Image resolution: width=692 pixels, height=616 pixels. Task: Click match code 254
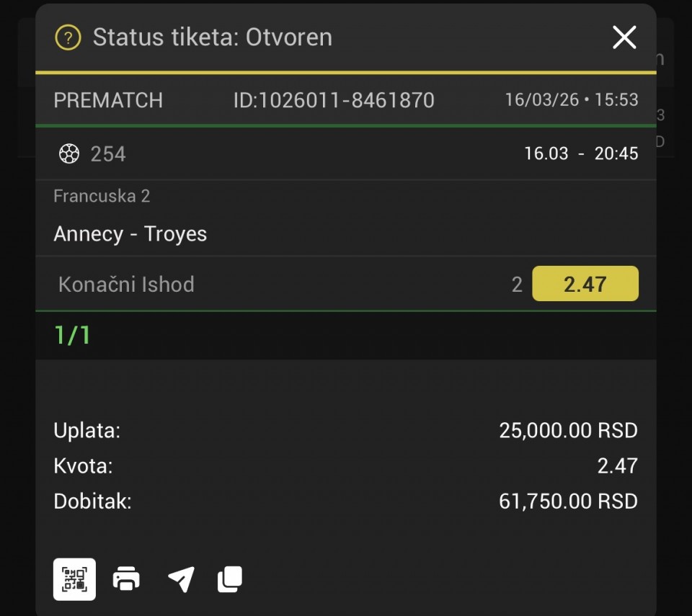(108, 153)
